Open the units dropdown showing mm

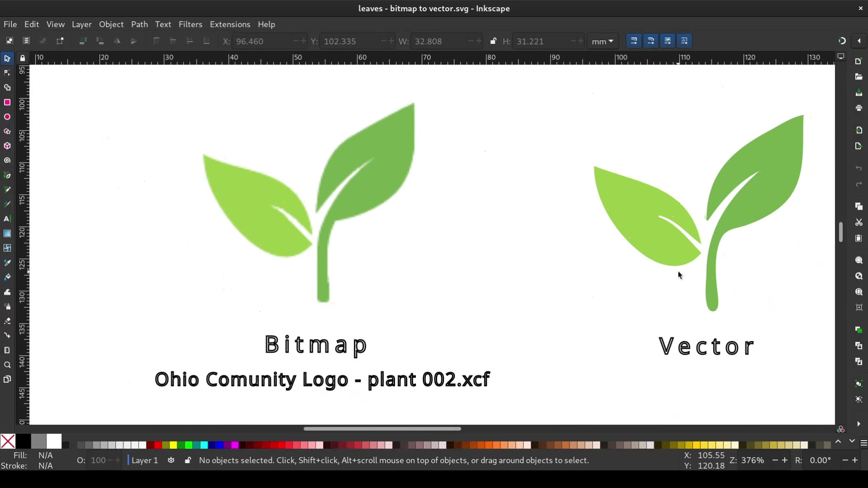603,41
